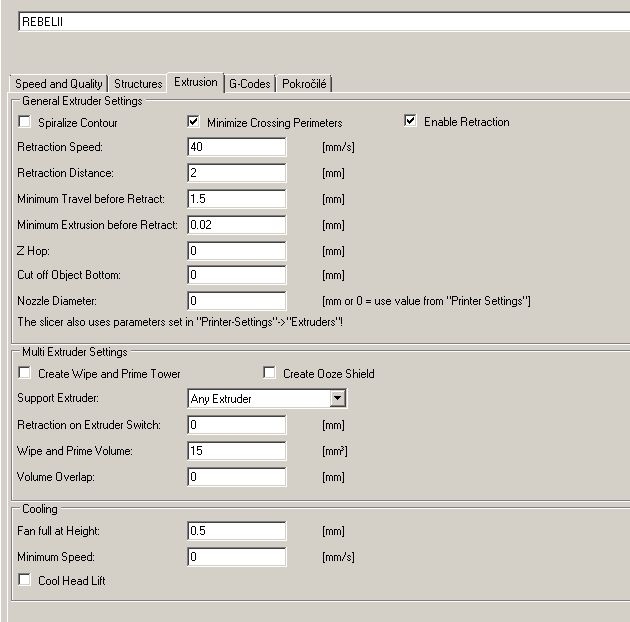Select the G-Codes tab
This screenshot has width=630, height=622.
[250, 84]
